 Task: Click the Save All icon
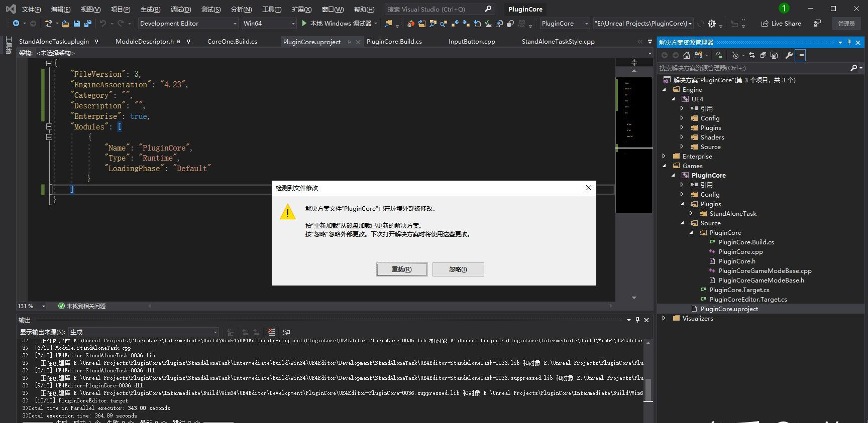pos(88,24)
